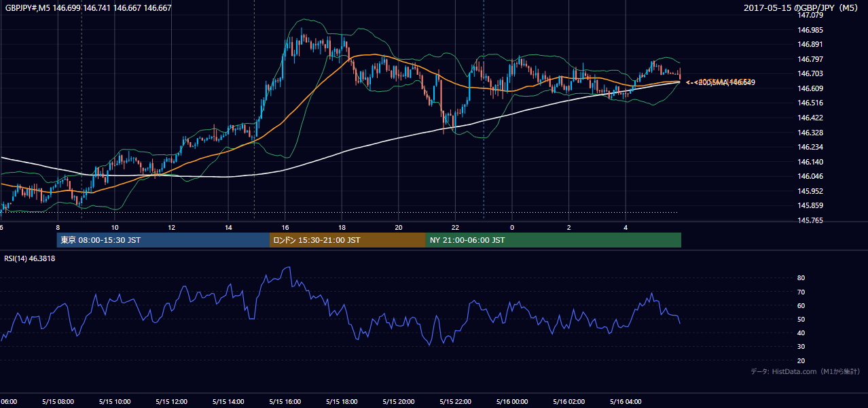Viewport: 868px width, 408px height.
Task: Select the NY 21:00-06:00 JST session bar
Action: coord(554,240)
